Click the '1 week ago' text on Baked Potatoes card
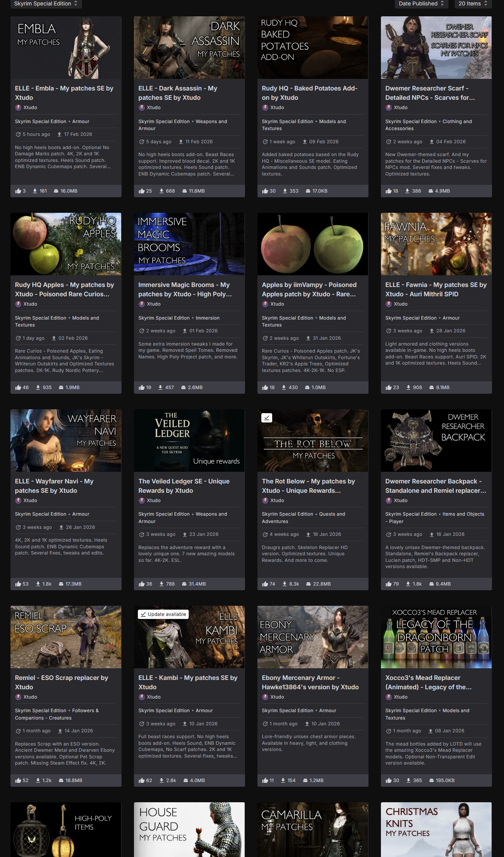 (x=282, y=142)
